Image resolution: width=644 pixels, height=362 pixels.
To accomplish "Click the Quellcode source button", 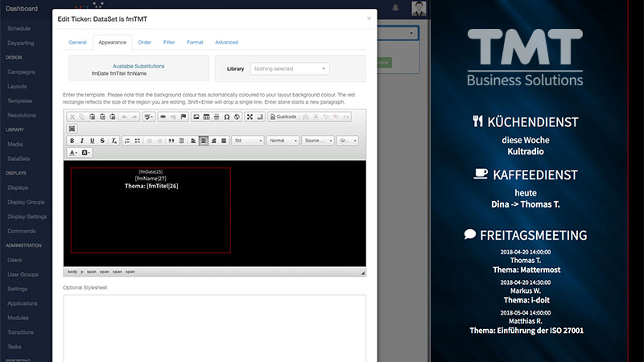I will (x=283, y=117).
